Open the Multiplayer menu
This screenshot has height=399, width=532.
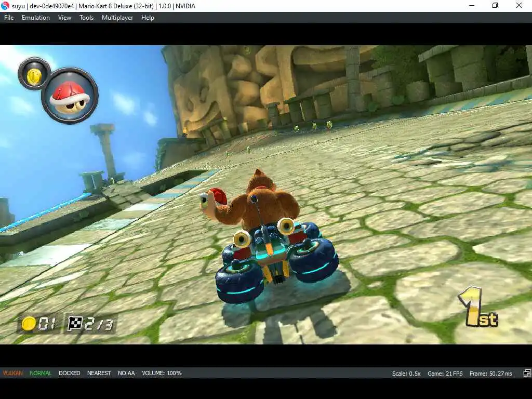click(x=117, y=18)
